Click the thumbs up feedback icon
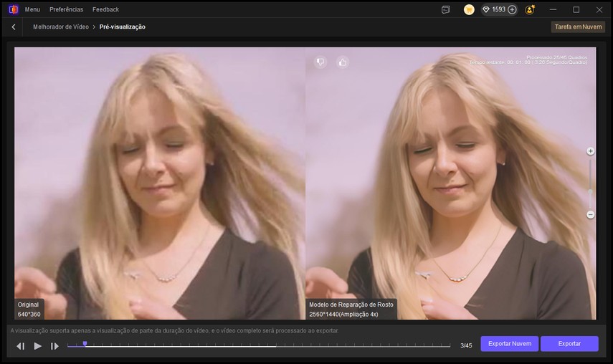Image resolution: width=613 pixels, height=364 pixels. click(x=343, y=62)
